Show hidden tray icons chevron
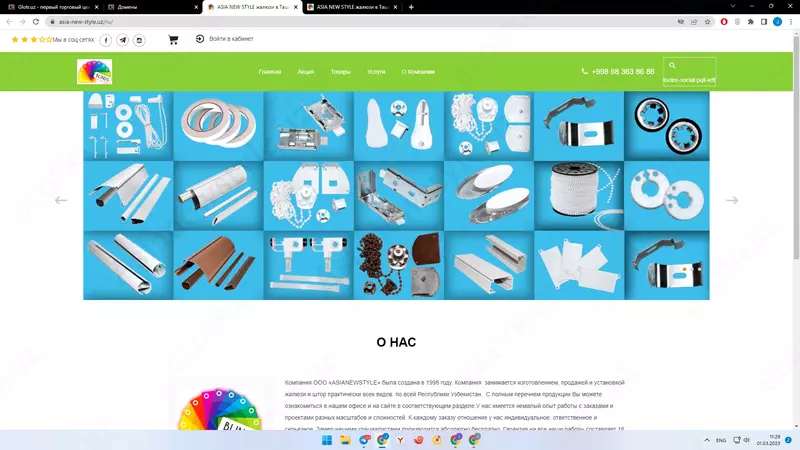The width and height of the screenshot is (800, 450). [x=707, y=440]
